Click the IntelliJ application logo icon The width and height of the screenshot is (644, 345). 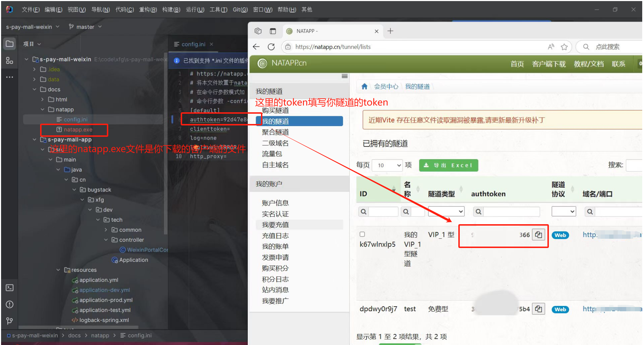[x=10, y=10]
